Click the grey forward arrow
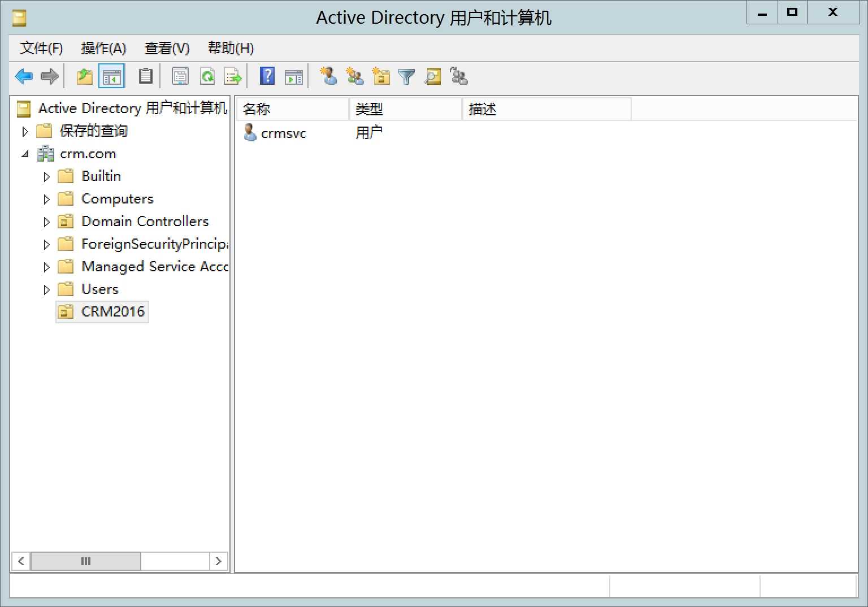Screen dimensions: 868x607 50,76
